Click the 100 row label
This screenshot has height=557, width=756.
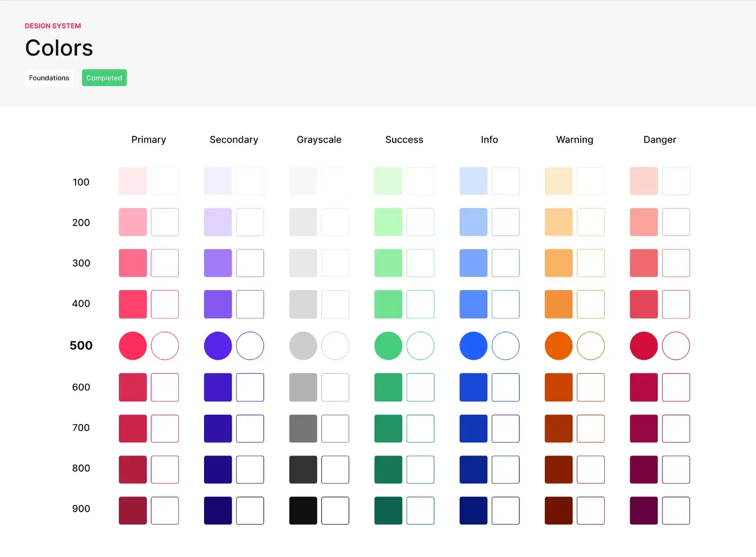(81, 182)
